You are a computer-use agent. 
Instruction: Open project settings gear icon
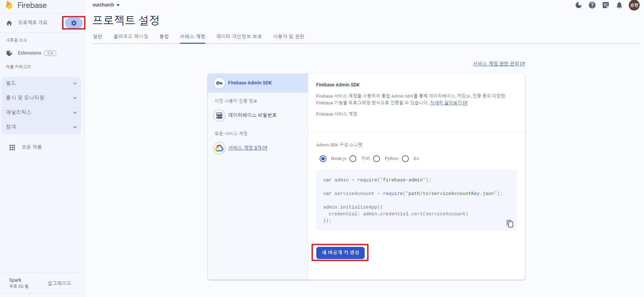coord(74,23)
